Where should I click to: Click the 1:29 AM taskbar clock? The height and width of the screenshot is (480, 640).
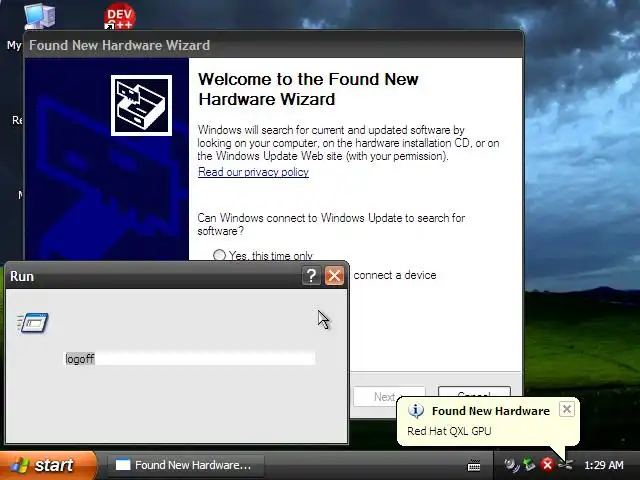pos(604,465)
